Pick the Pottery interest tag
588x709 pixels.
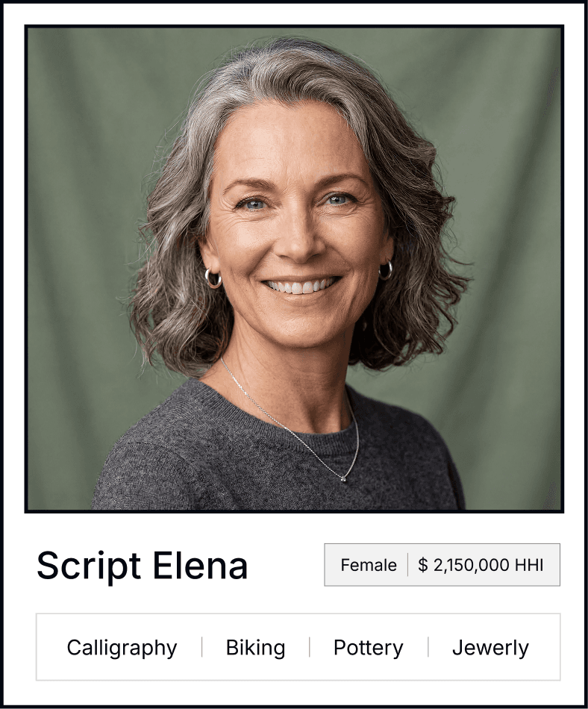(x=368, y=648)
